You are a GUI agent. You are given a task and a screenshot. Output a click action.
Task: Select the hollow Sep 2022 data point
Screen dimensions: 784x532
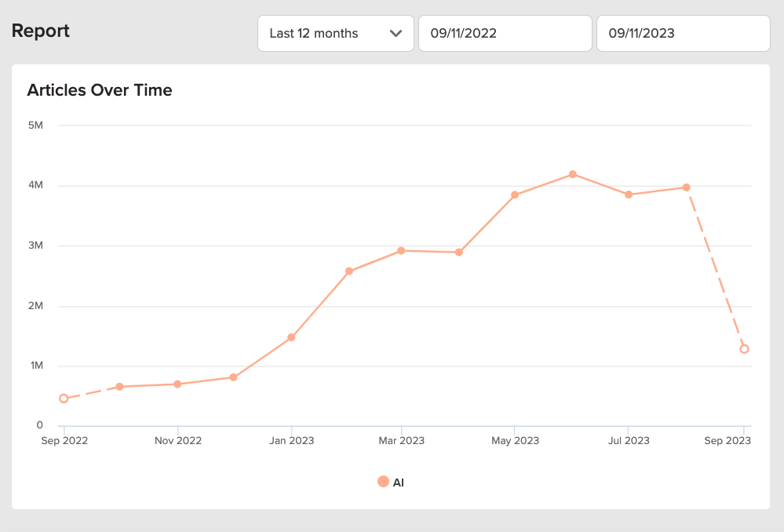coord(64,399)
